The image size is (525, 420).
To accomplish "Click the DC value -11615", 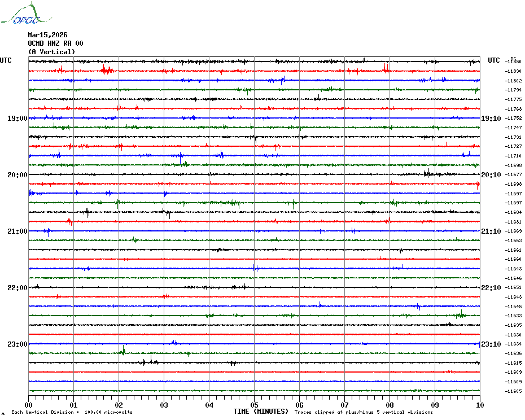I will [x=513, y=363].
